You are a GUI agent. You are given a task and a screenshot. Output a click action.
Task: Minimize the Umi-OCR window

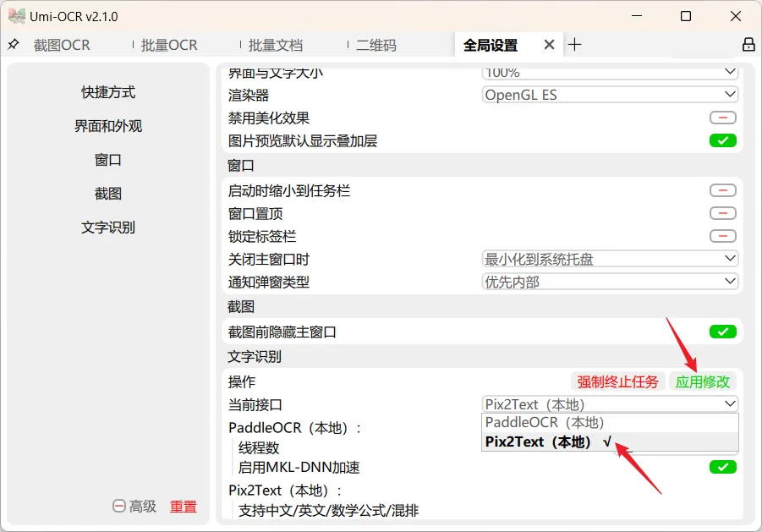coord(637,16)
